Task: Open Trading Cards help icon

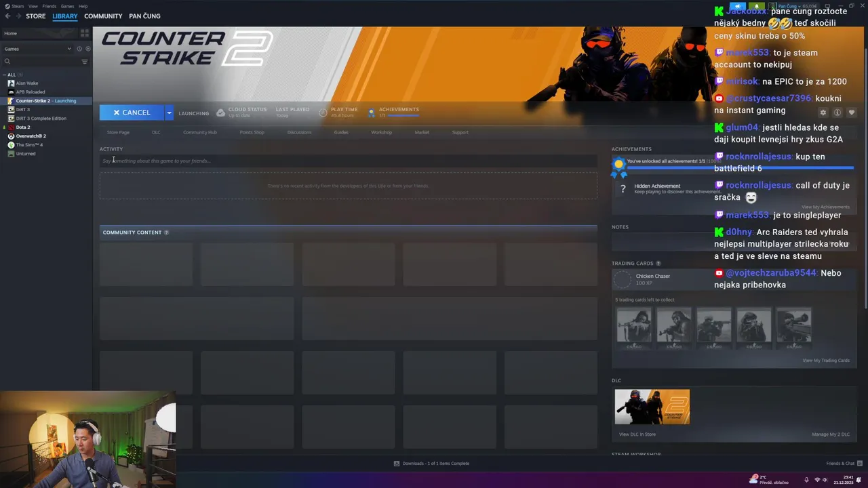Action: [x=658, y=264]
